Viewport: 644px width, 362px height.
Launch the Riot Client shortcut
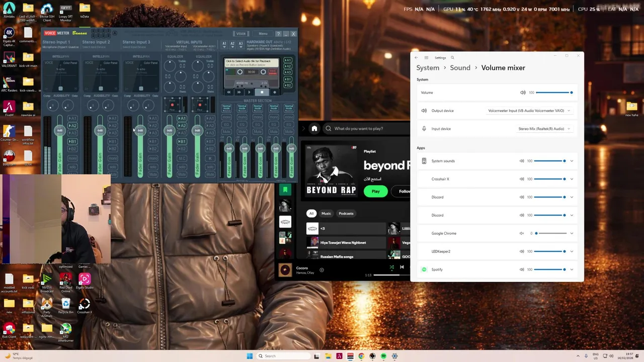click(9, 330)
